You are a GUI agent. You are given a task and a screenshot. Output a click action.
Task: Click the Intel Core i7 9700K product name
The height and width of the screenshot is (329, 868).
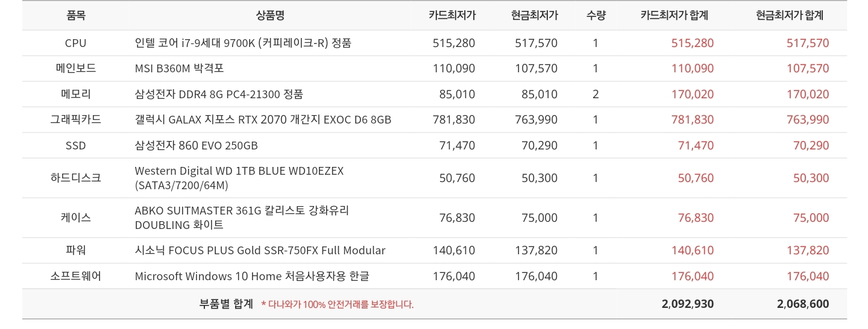[243, 43]
